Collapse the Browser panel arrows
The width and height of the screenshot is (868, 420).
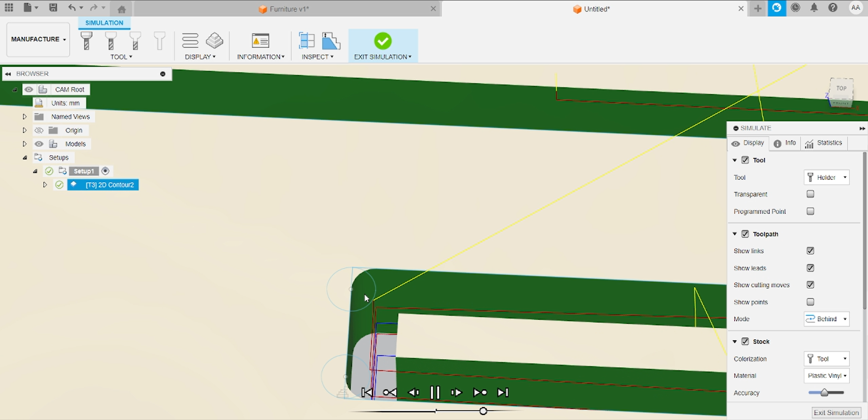pyautogui.click(x=8, y=74)
